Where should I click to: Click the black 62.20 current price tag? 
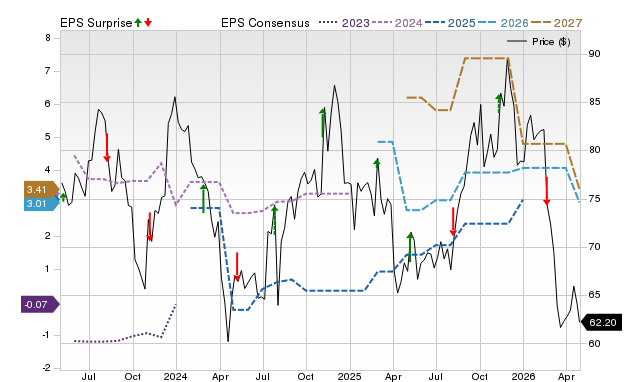coord(601,322)
